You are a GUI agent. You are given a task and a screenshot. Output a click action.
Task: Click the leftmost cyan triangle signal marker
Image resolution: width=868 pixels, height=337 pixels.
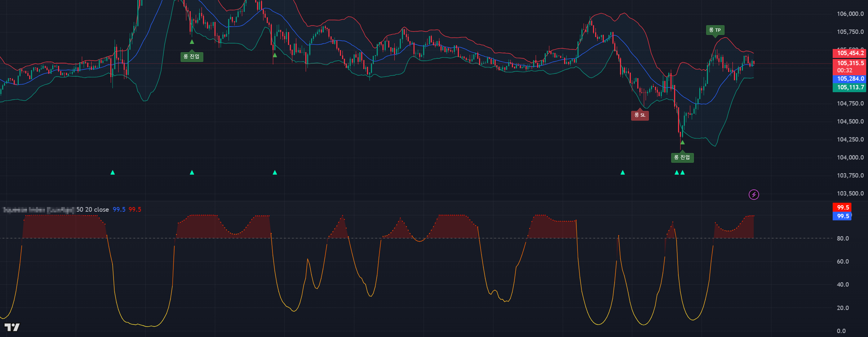tap(112, 173)
